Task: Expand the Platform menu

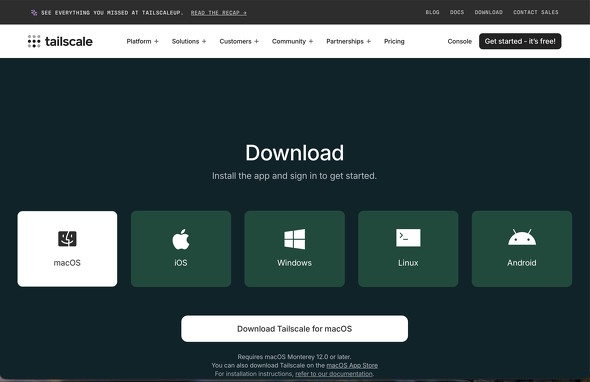Action: (143, 41)
